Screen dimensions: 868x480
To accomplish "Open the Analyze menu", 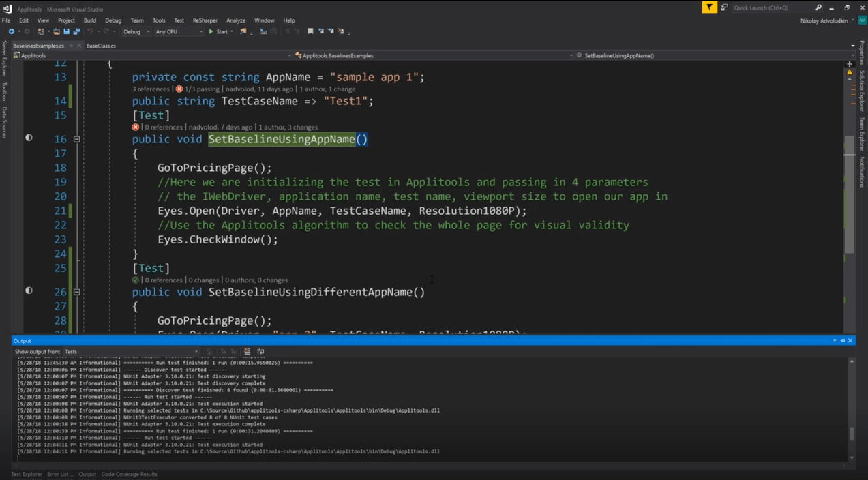I will click(x=235, y=20).
